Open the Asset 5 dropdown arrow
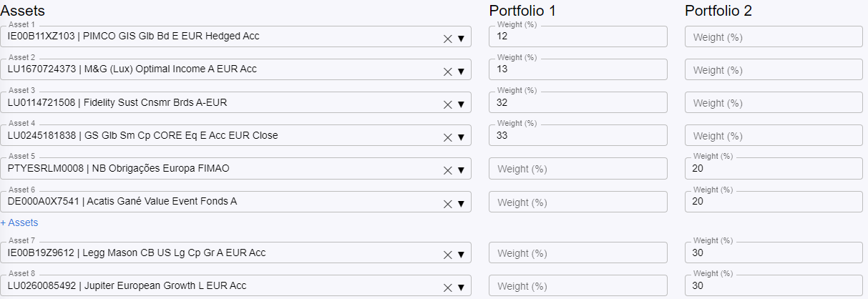 tap(461, 170)
